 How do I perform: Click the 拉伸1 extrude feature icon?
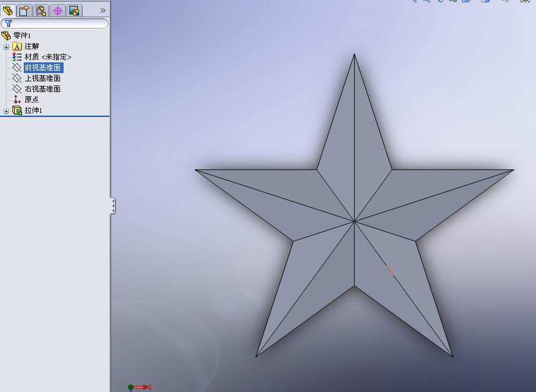(x=17, y=110)
